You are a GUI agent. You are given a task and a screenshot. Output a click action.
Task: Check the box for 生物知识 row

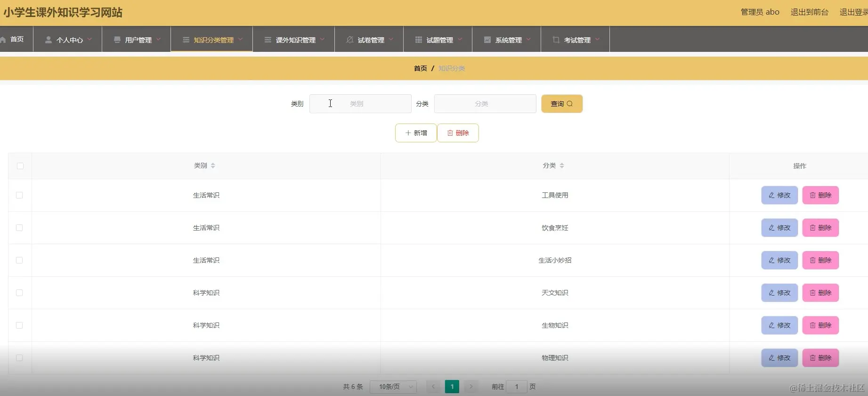pos(19,325)
